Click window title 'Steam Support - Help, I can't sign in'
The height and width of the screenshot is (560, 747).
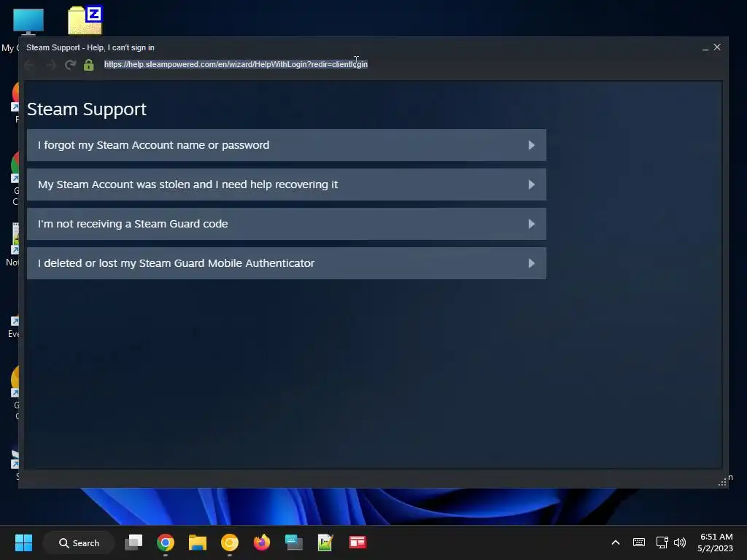pyautogui.click(x=90, y=47)
